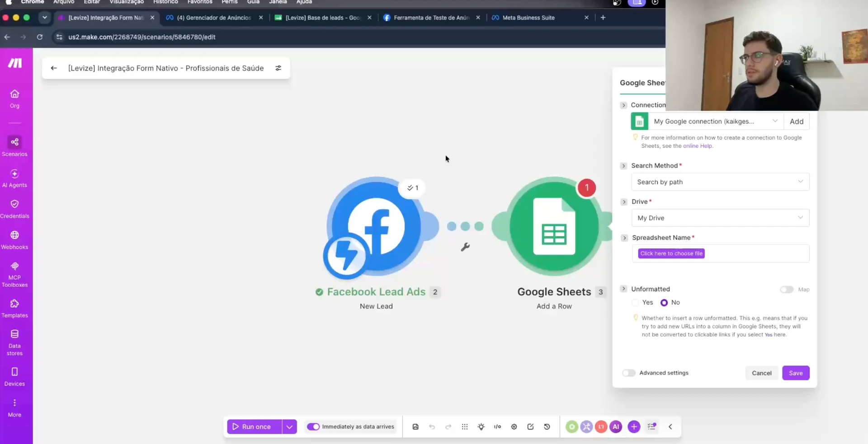Expand the Drive section chevron
This screenshot has height=444, width=868.
coord(624,202)
